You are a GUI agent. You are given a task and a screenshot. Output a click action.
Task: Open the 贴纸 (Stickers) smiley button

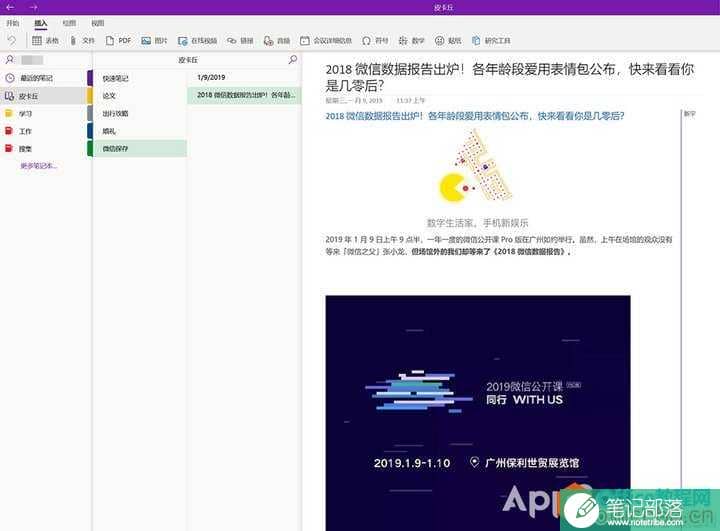448,41
